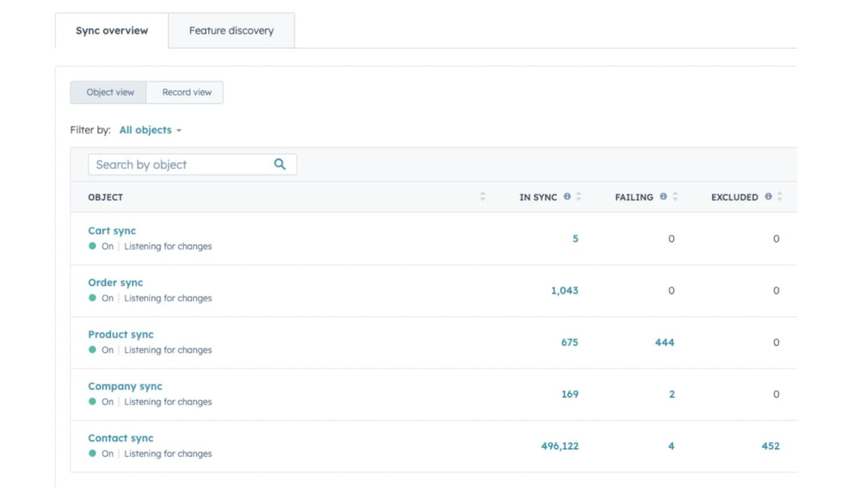The height and width of the screenshot is (488, 868).
Task: Select the Record view toggle
Action: (186, 93)
